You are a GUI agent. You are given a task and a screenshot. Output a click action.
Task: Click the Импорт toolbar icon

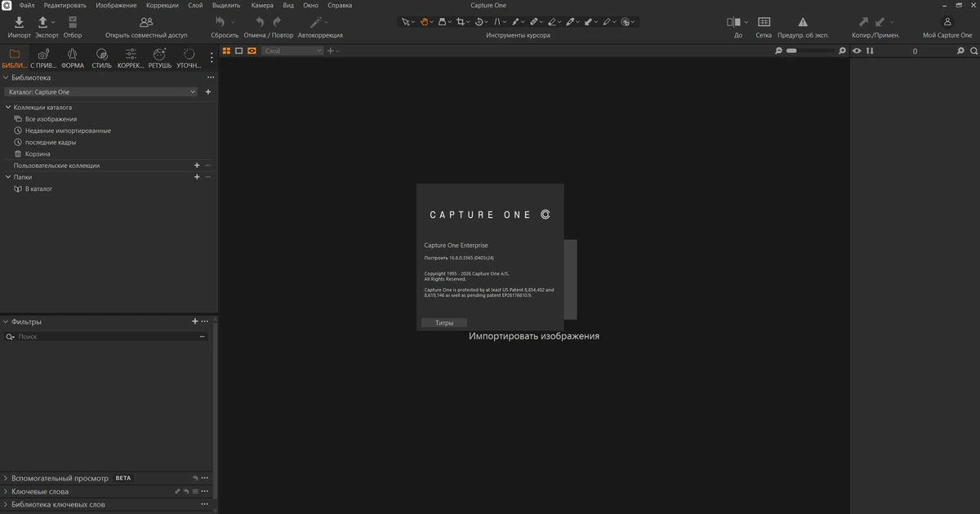pyautogui.click(x=19, y=22)
